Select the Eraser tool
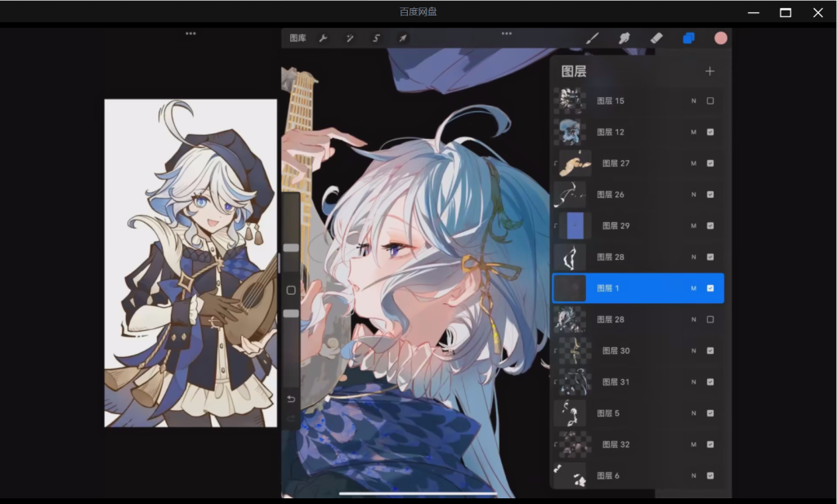 656,38
